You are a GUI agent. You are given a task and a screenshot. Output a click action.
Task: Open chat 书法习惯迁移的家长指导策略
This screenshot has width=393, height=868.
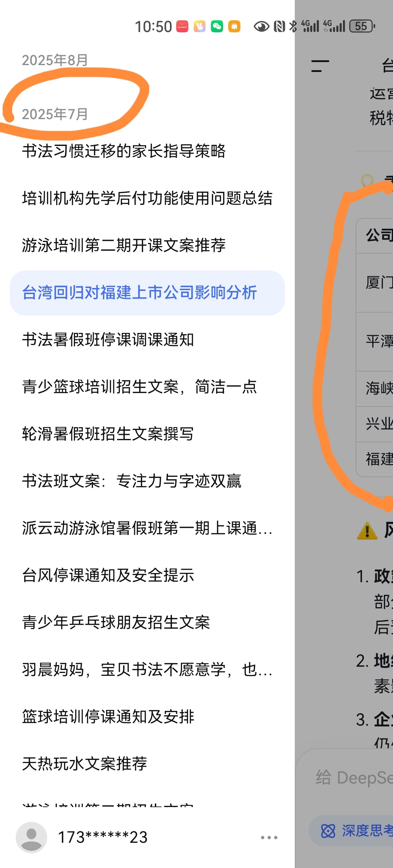coord(124,151)
